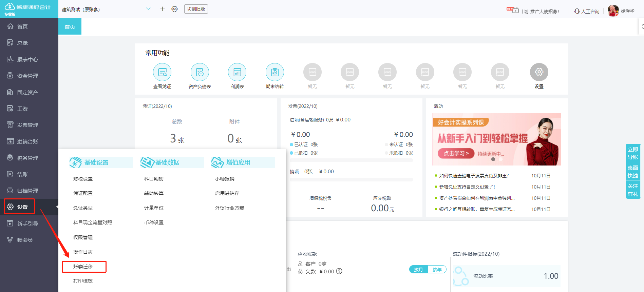The image size is (644, 292).
Task: Open the 徐泽华 user menu
Action: point(621,11)
